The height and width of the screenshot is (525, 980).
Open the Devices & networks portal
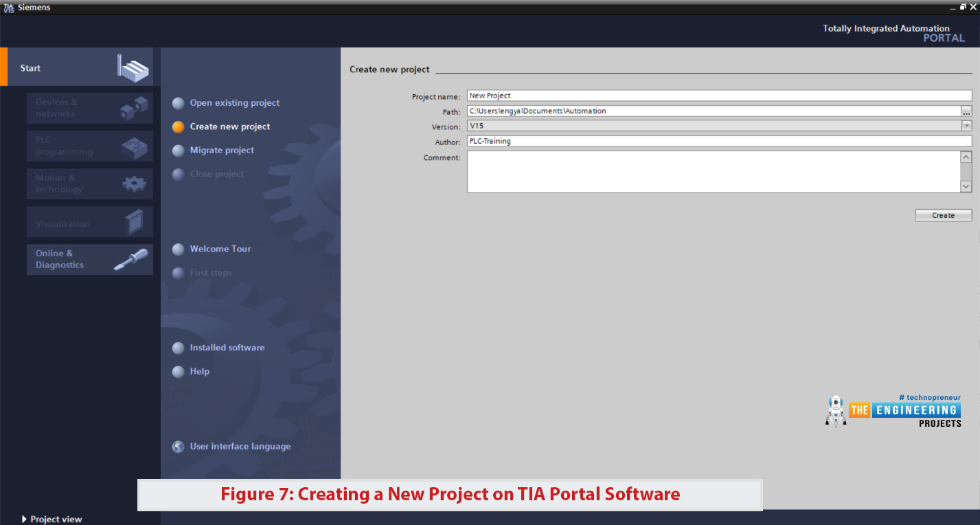tap(90, 108)
